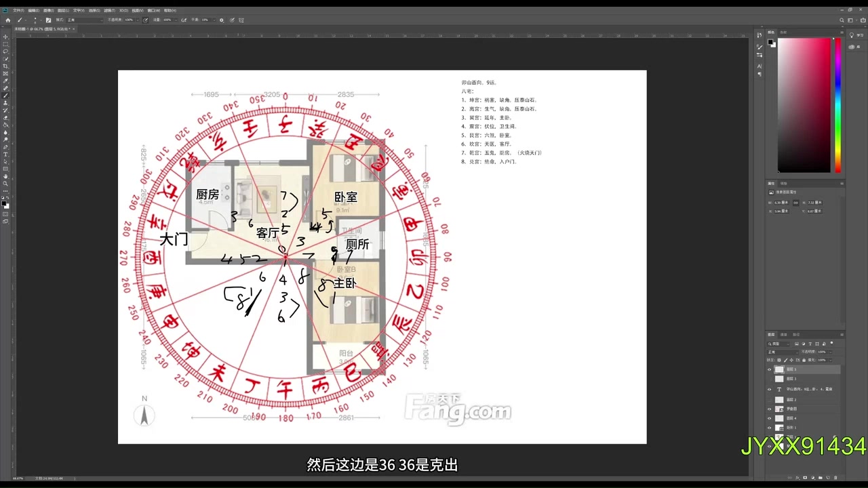Select the Eraser tool

point(5,117)
